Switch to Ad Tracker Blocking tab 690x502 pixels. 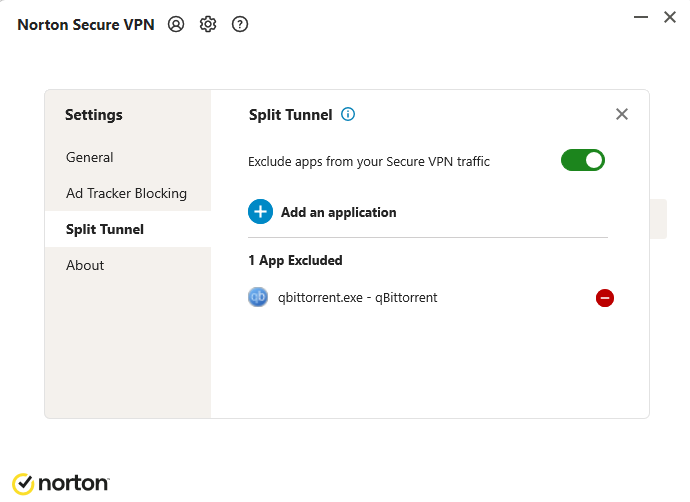[x=126, y=193]
